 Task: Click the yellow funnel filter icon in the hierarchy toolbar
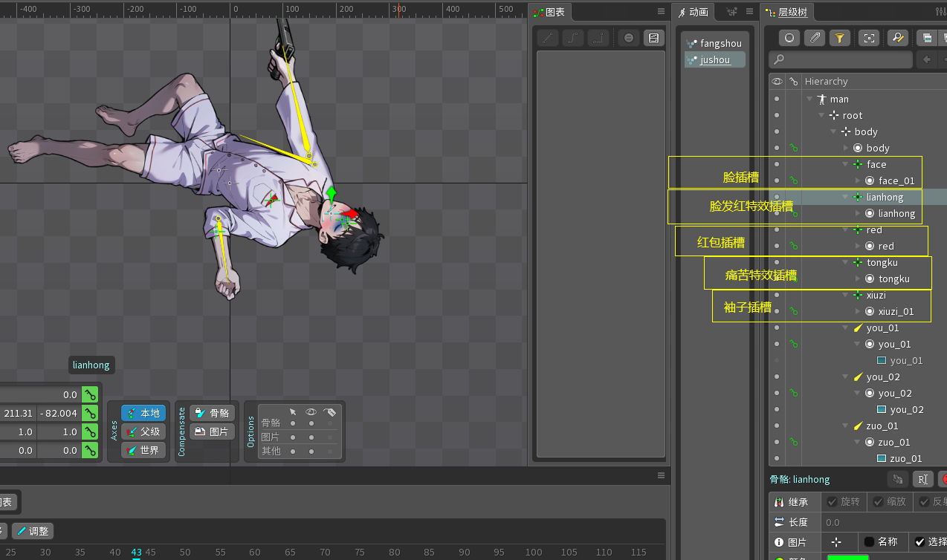[839, 38]
